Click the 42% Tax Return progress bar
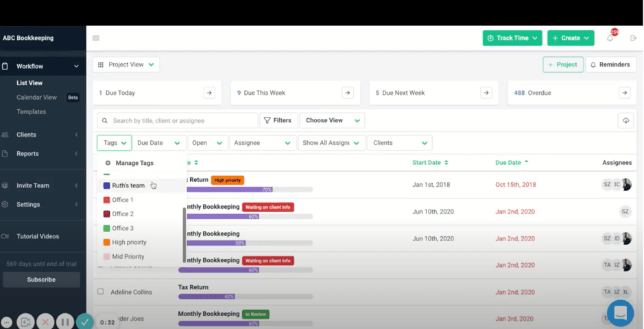The image size is (644, 329). pos(246,297)
